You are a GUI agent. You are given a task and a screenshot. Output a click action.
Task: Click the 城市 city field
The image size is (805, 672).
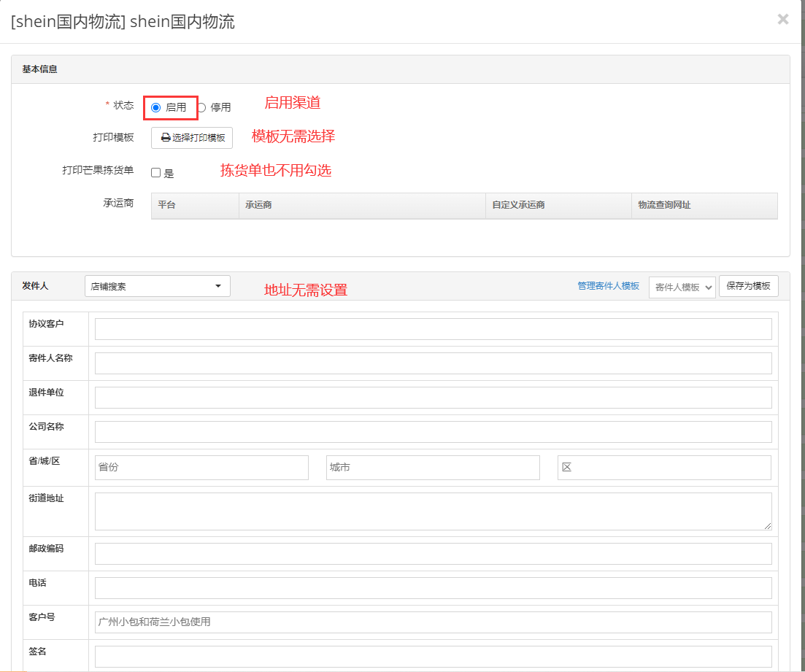click(x=433, y=467)
